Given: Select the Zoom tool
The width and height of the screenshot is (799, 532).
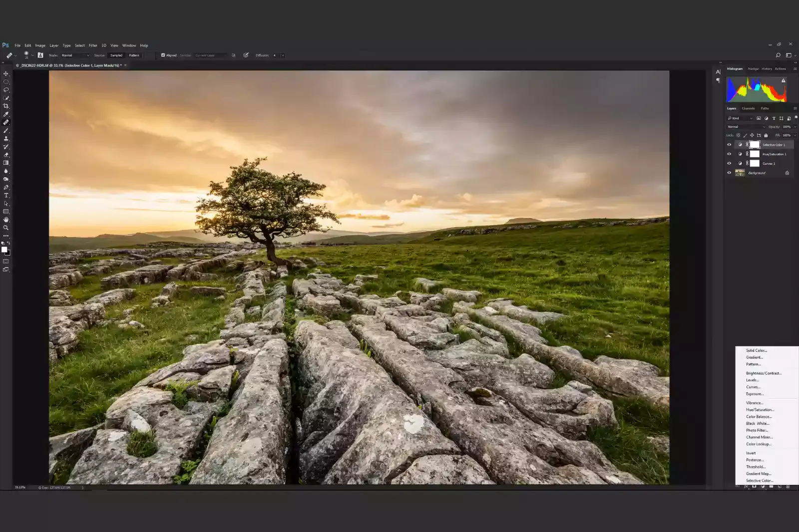Looking at the screenshot, I should [x=6, y=228].
